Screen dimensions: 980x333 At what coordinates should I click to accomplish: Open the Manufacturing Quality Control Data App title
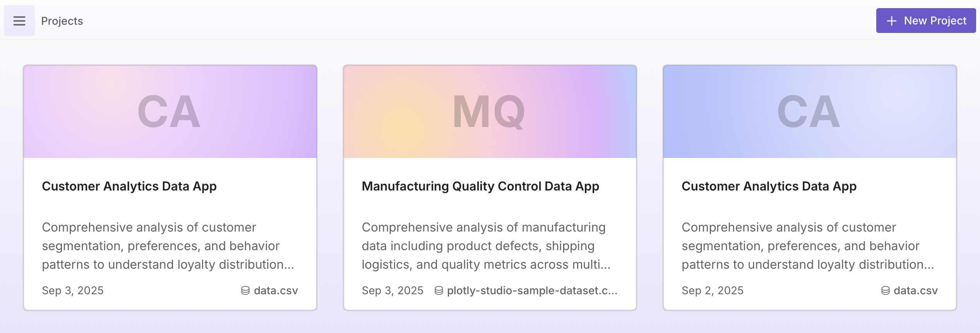pos(480,186)
